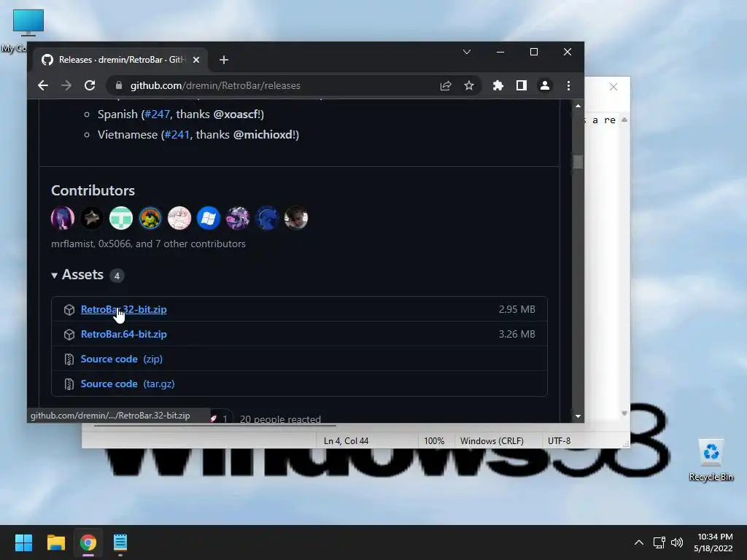Screen dimensions: 747x560
Task: Click the 2.95 MB file size text
Action: (x=517, y=309)
